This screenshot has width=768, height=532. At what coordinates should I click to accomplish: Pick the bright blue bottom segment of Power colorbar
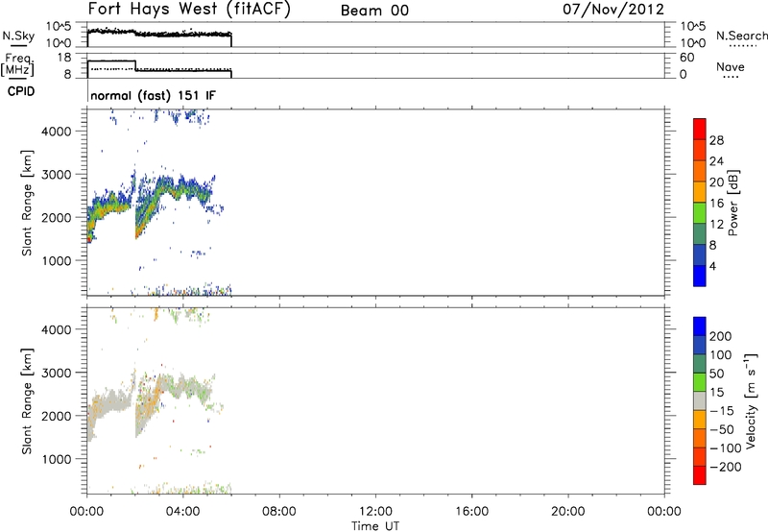coord(700,276)
